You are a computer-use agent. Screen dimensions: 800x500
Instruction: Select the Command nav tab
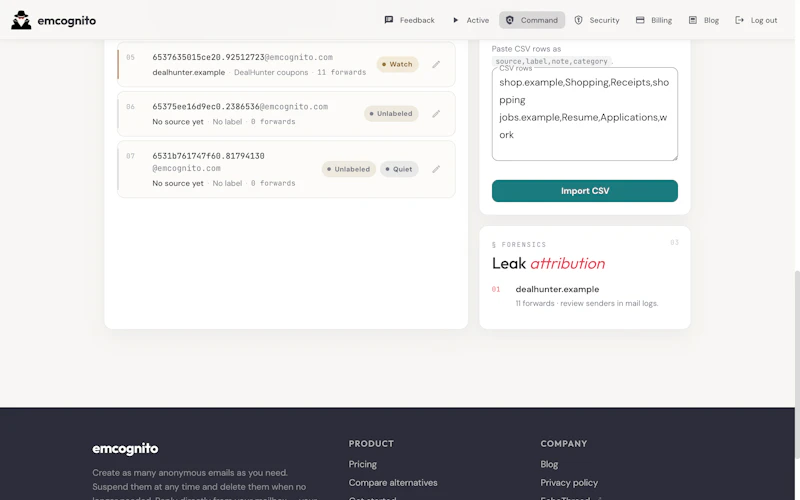click(532, 20)
